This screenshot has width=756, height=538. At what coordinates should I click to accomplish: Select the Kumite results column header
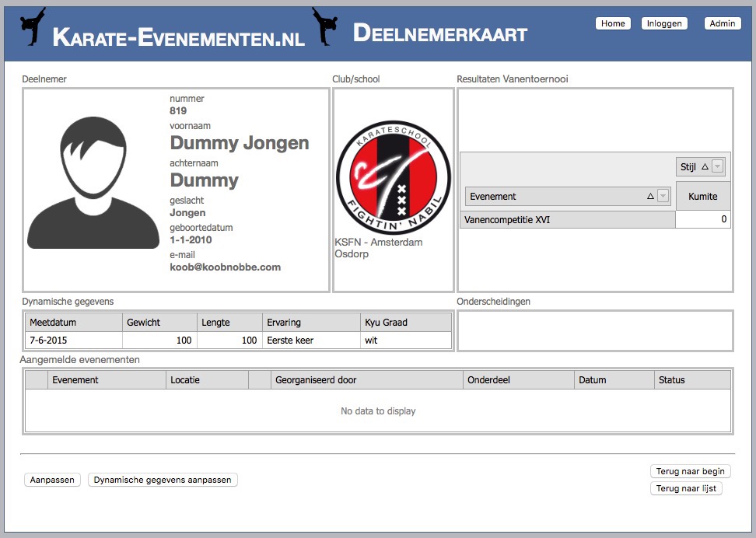click(702, 196)
